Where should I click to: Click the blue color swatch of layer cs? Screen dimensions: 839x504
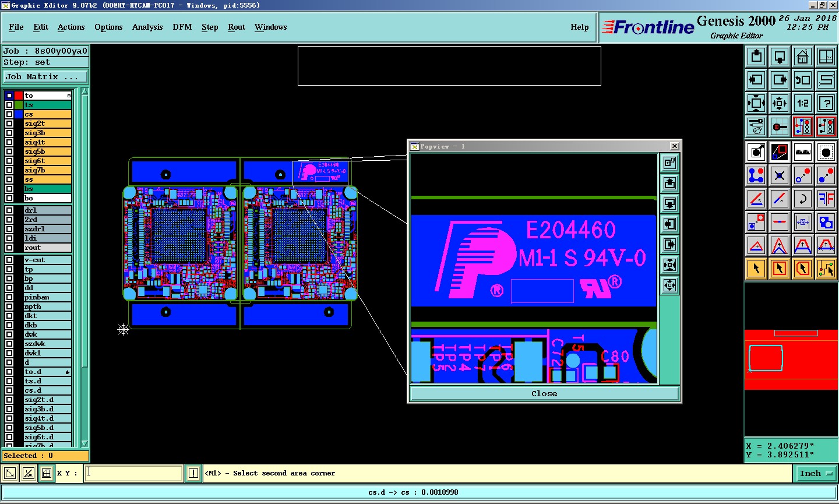click(19, 114)
